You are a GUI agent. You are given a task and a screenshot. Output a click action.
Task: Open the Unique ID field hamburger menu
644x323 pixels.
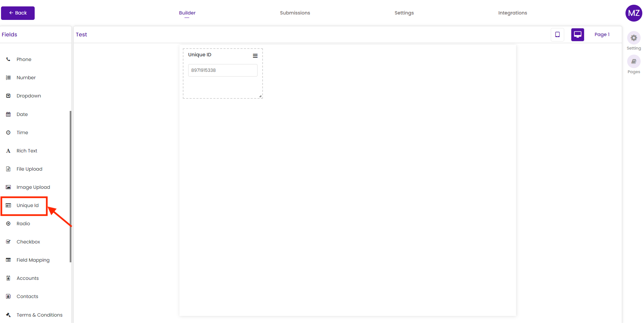[255, 56]
